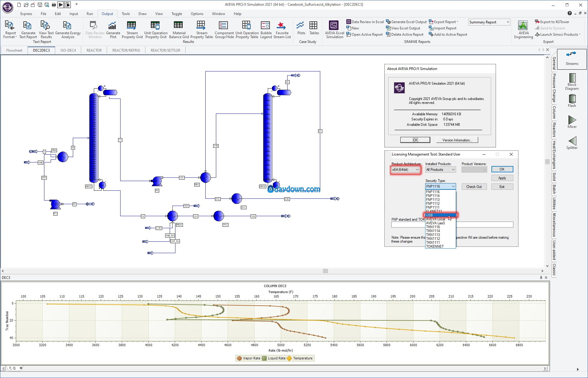Image resolution: width=588 pixels, height=378 pixels.
Task: Click OK in About dialog
Action: pyautogui.click(x=415, y=140)
